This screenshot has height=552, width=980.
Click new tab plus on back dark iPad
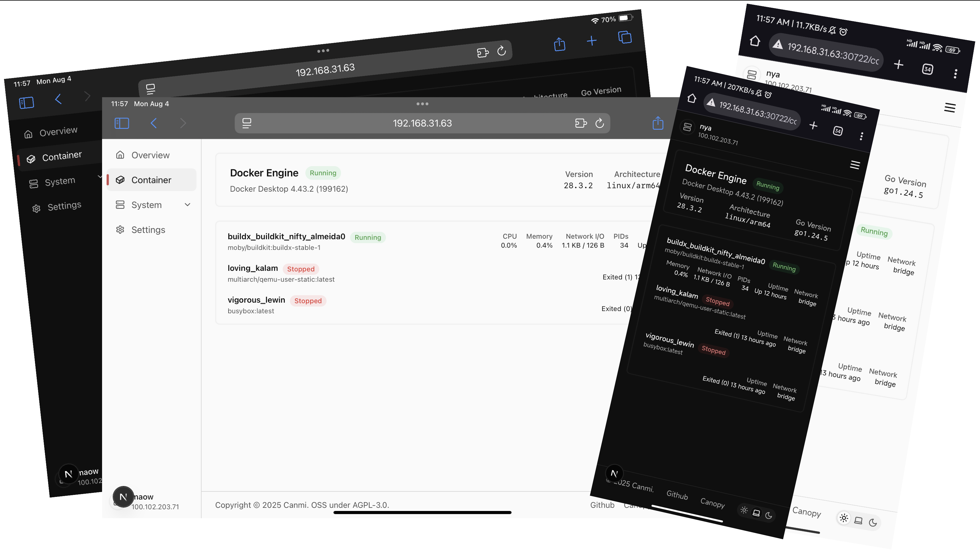(x=591, y=41)
